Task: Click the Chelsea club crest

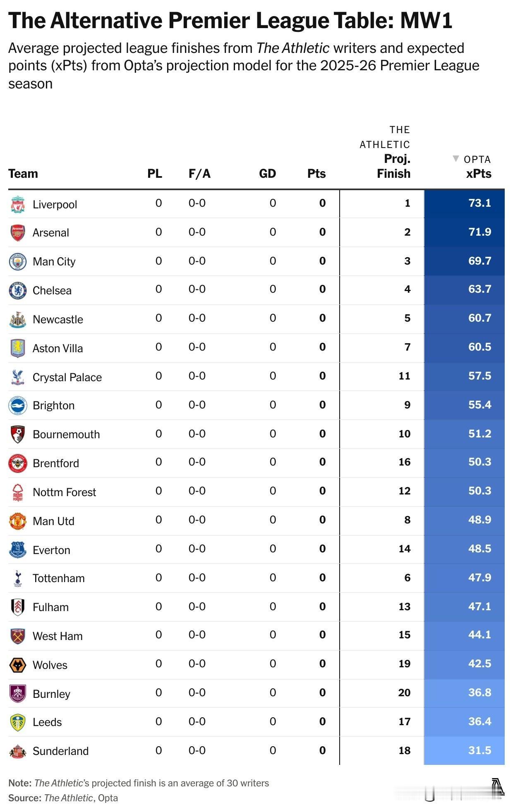Action: pyautogui.click(x=18, y=291)
